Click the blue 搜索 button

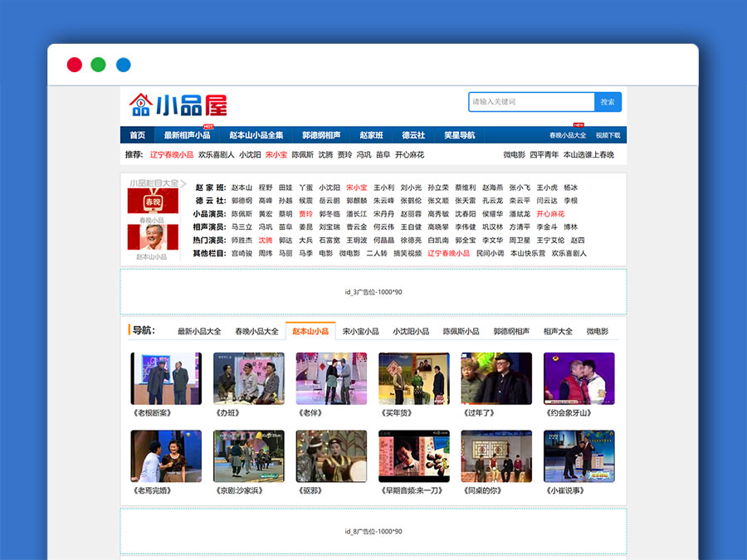pyautogui.click(x=608, y=102)
